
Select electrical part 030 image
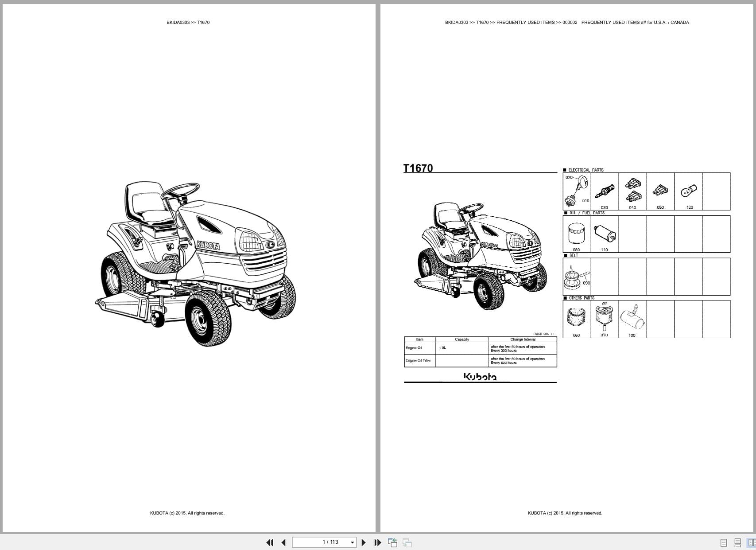(605, 191)
